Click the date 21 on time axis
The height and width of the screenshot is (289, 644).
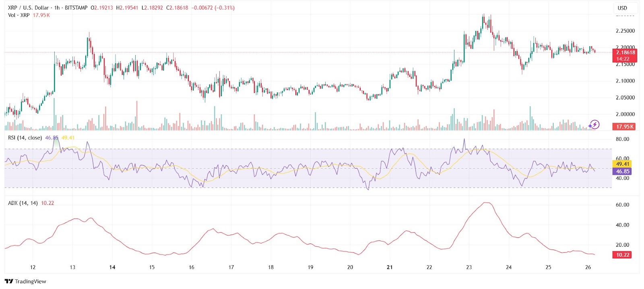click(390, 267)
